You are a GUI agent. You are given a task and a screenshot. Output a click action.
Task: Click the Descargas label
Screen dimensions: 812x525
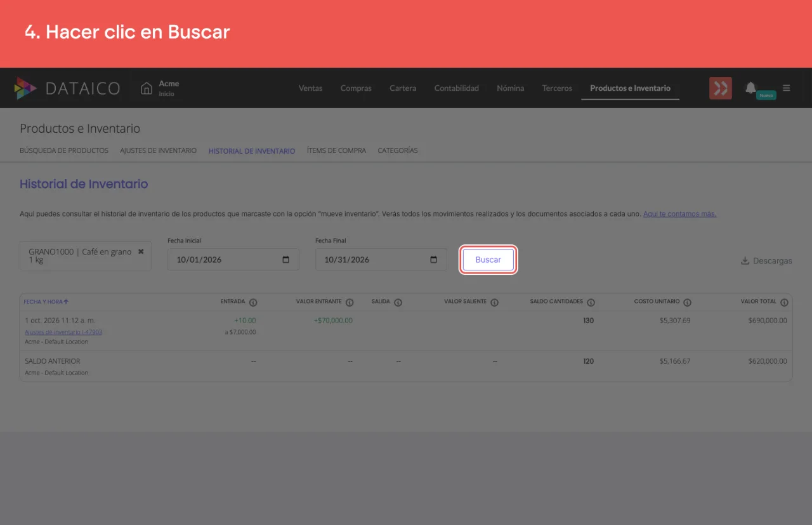772,261
